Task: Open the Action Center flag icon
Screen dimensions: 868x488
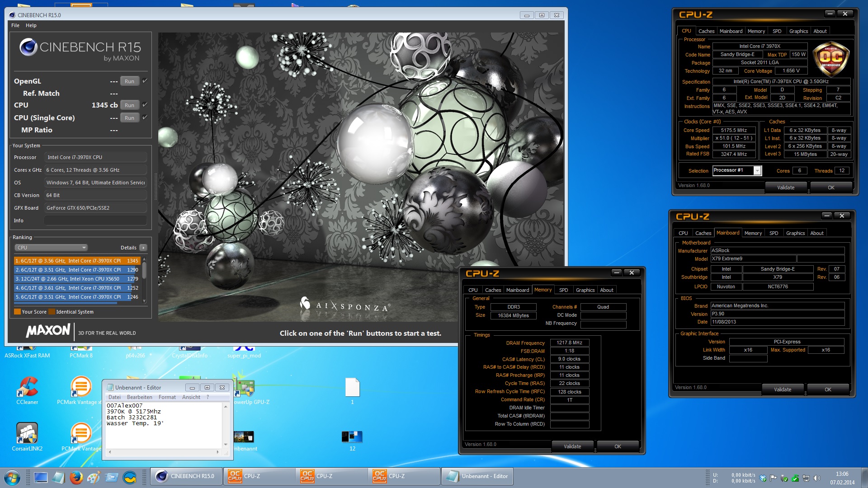Action: pyautogui.click(x=774, y=478)
